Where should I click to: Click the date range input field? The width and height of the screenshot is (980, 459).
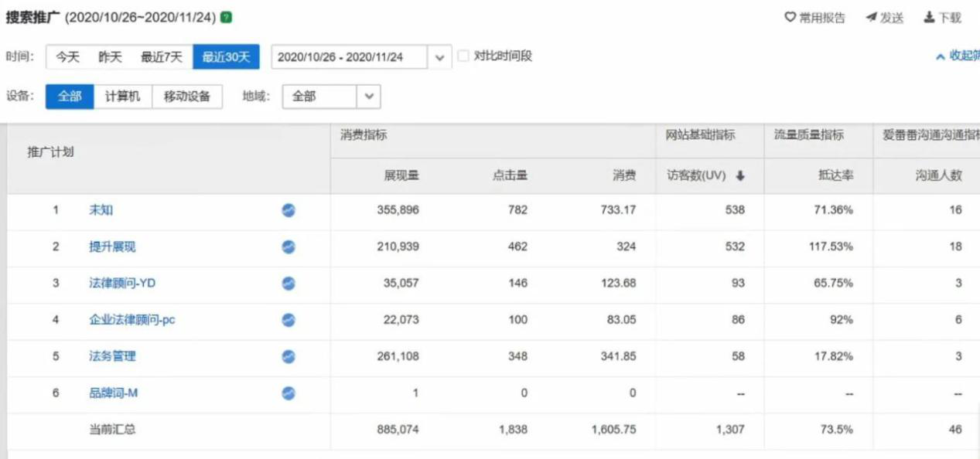[x=350, y=57]
